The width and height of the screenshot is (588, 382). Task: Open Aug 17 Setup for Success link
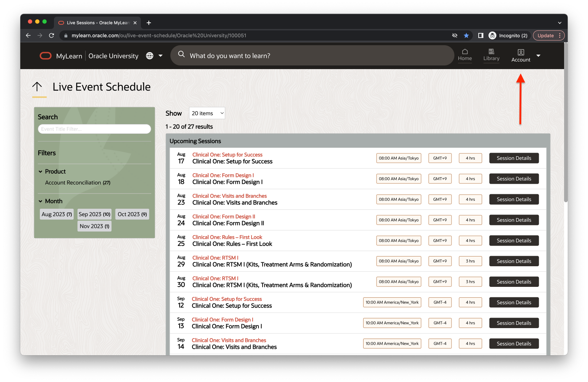tap(227, 155)
